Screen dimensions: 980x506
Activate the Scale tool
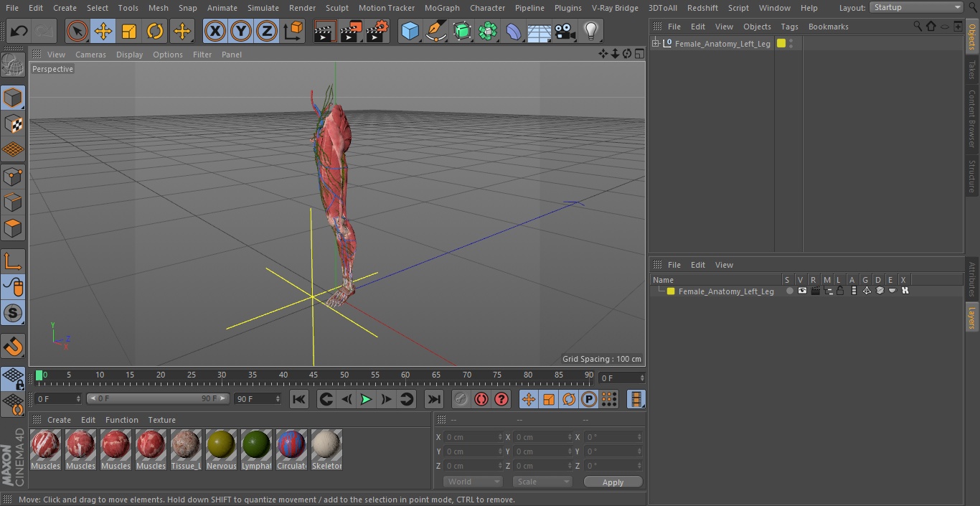pyautogui.click(x=129, y=31)
